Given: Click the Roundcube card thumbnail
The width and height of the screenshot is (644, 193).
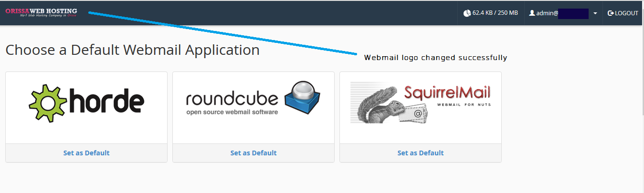Looking at the screenshot, I should coord(253,108).
